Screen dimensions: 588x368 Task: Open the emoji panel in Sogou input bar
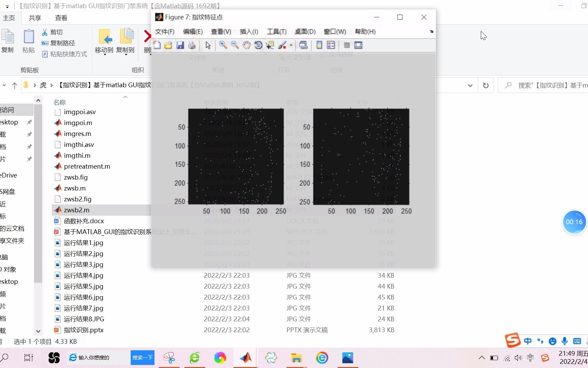tap(552, 341)
